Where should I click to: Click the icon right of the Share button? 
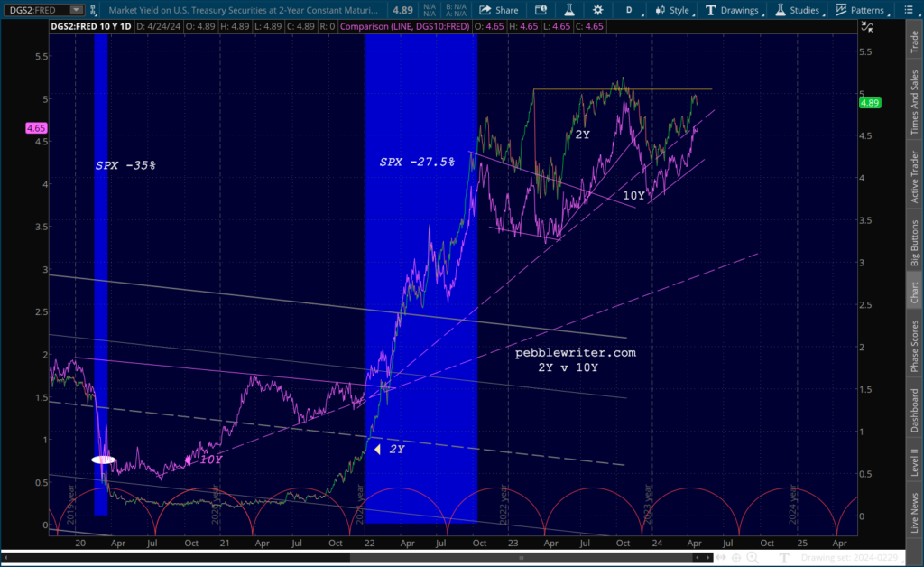[x=541, y=10]
